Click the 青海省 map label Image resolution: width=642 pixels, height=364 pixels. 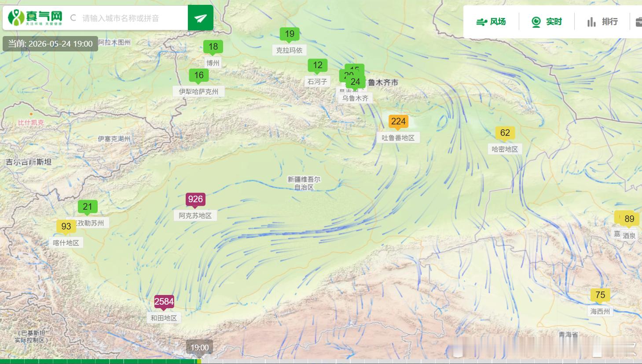569,335
